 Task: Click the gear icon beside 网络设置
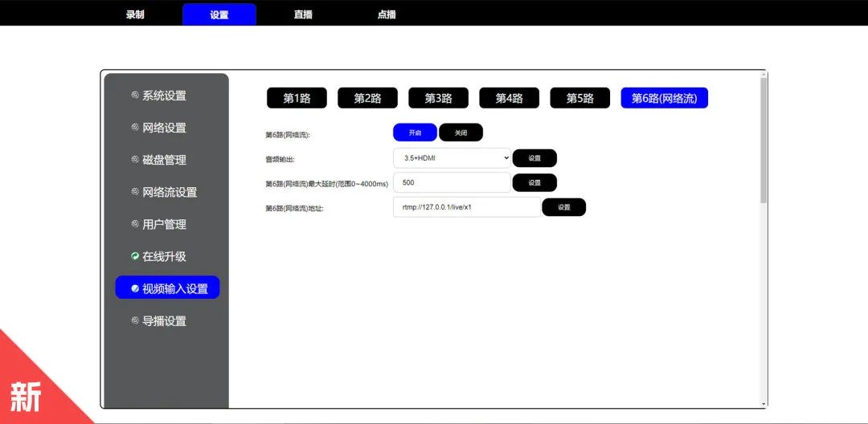[134, 127]
